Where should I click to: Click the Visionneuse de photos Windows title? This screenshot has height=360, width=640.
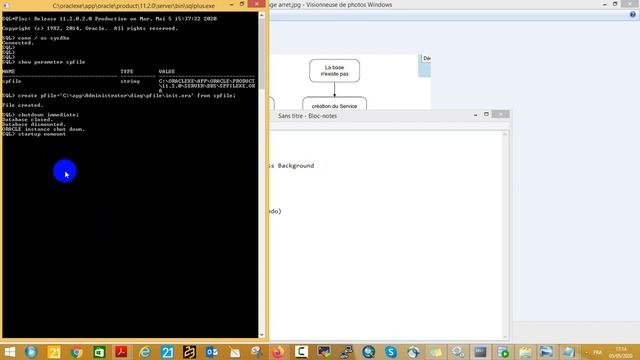(331, 5)
